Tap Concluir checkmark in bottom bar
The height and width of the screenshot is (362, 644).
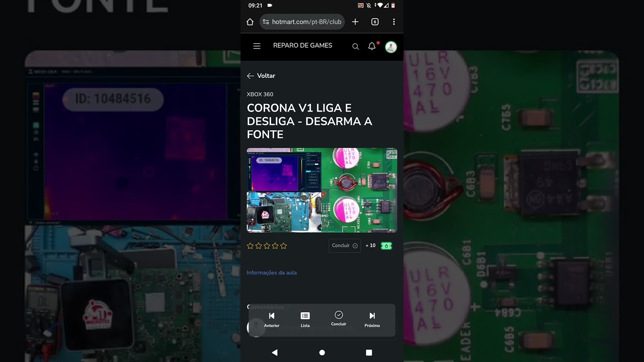[339, 318]
